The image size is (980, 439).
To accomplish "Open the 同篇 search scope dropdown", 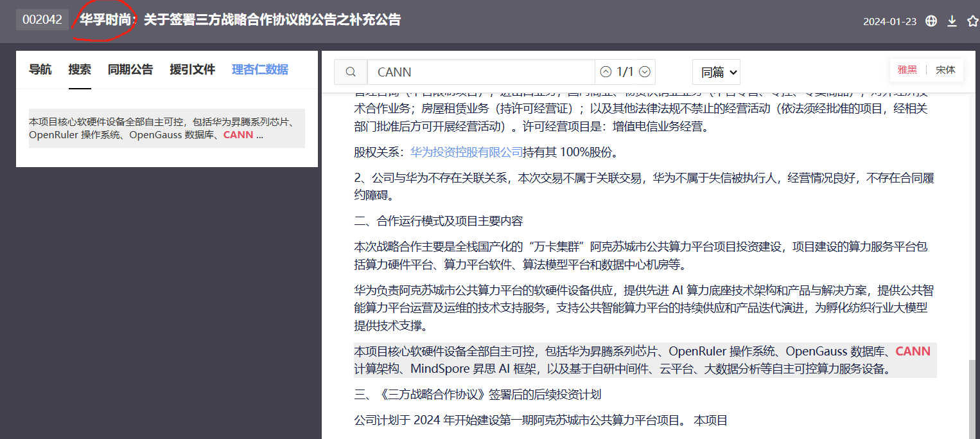I will point(716,72).
